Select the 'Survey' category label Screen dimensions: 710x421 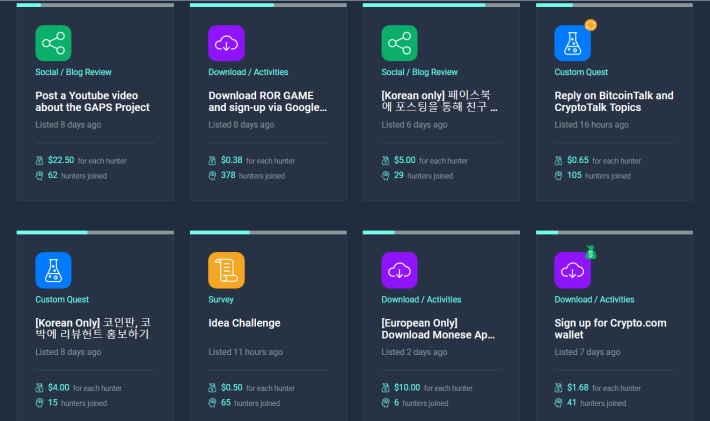[x=221, y=299]
